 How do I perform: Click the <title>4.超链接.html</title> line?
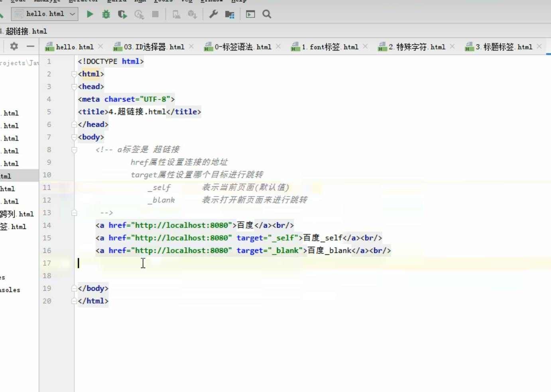coord(140,112)
